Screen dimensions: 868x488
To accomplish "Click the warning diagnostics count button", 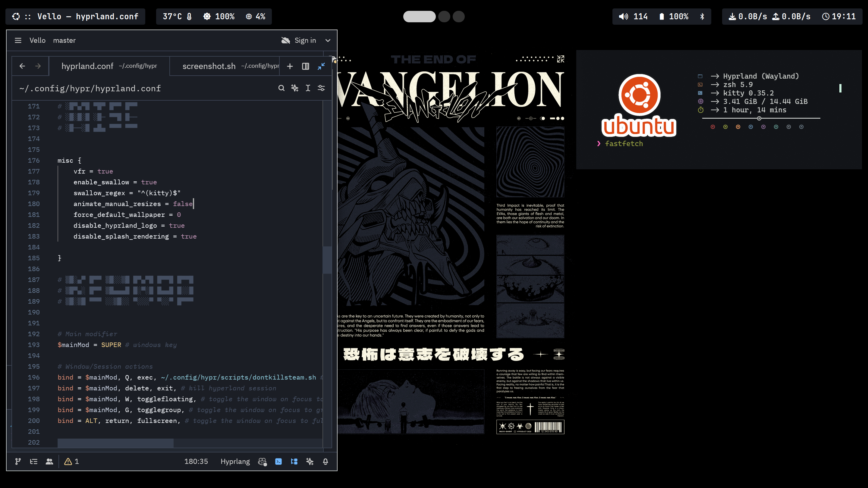I will pos(72,461).
